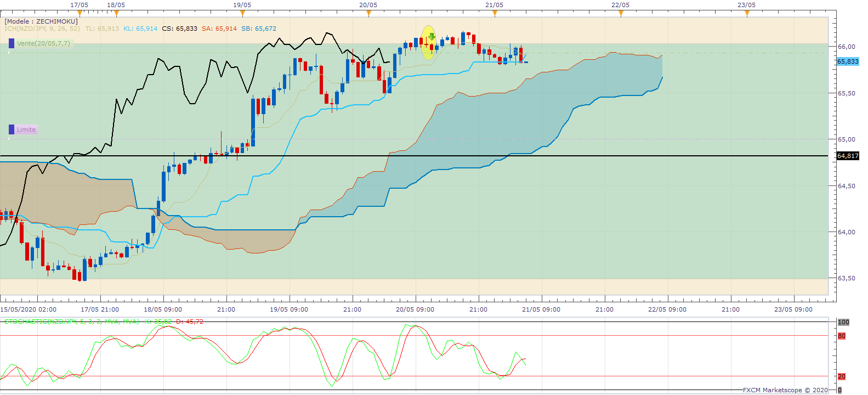This screenshot has width=868, height=395.
Task: Click the 22/05 09:00 time label
Action: (x=667, y=309)
